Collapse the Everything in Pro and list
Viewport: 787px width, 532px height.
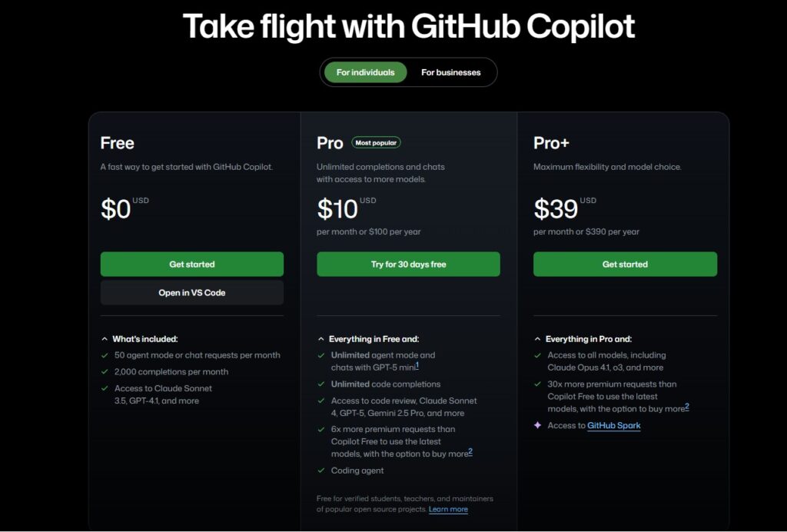click(537, 339)
